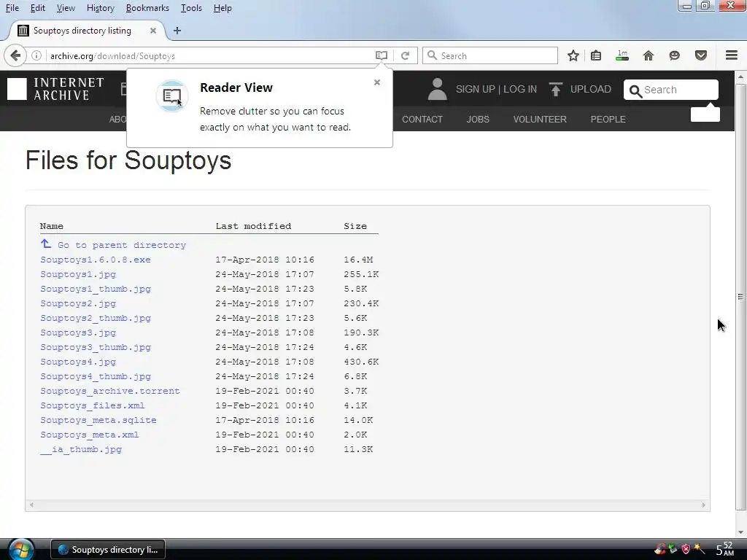Screen dimensions: 747x560
Task: Toggle Reader View icon in address bar
Action: click(381, 55)
